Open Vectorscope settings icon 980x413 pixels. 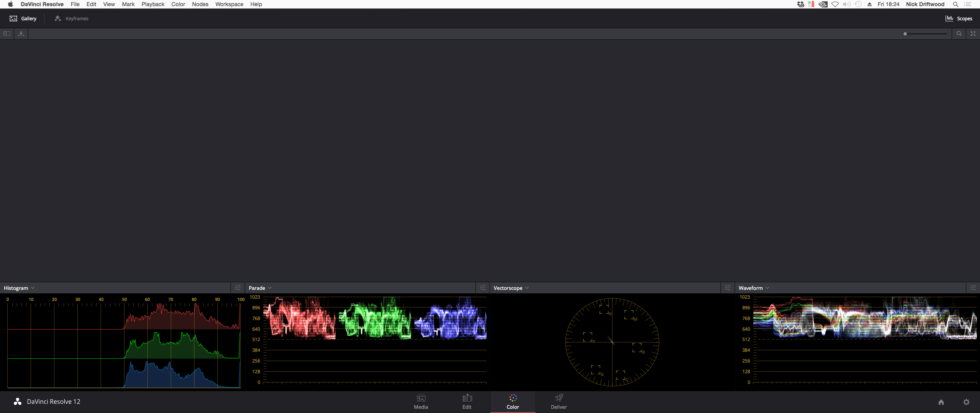[728, 288]
